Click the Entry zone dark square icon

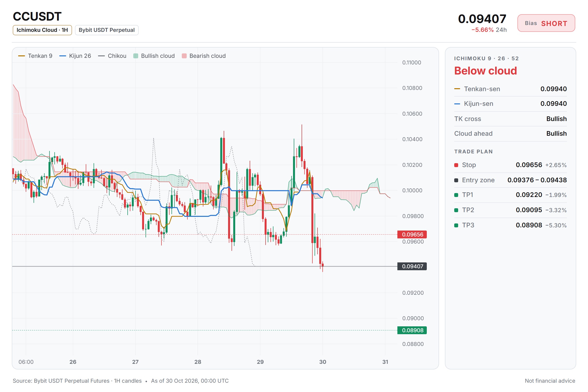[456, 180]
